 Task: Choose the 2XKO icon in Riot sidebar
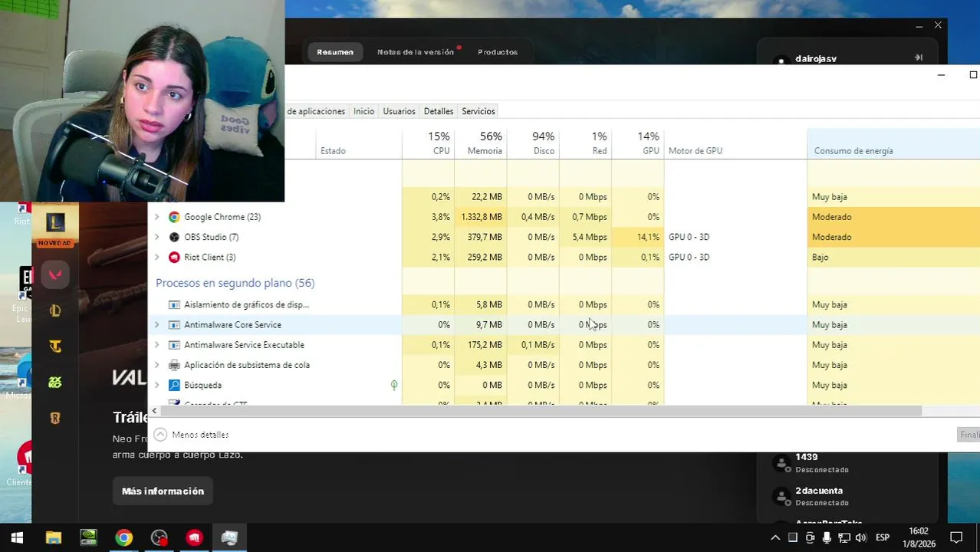tap(55, 383)
